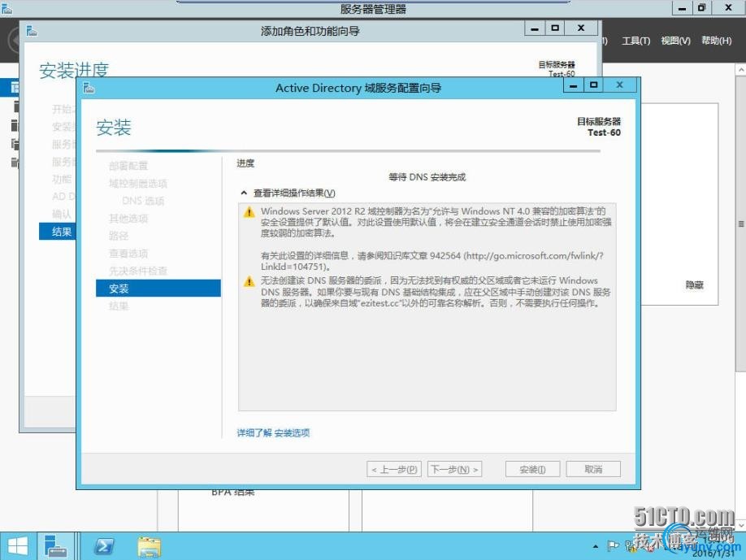This screenshot has width=746, height=560.
Task: Collapse the 查看详细操作结果 details expander
Action: pos(244,193)
